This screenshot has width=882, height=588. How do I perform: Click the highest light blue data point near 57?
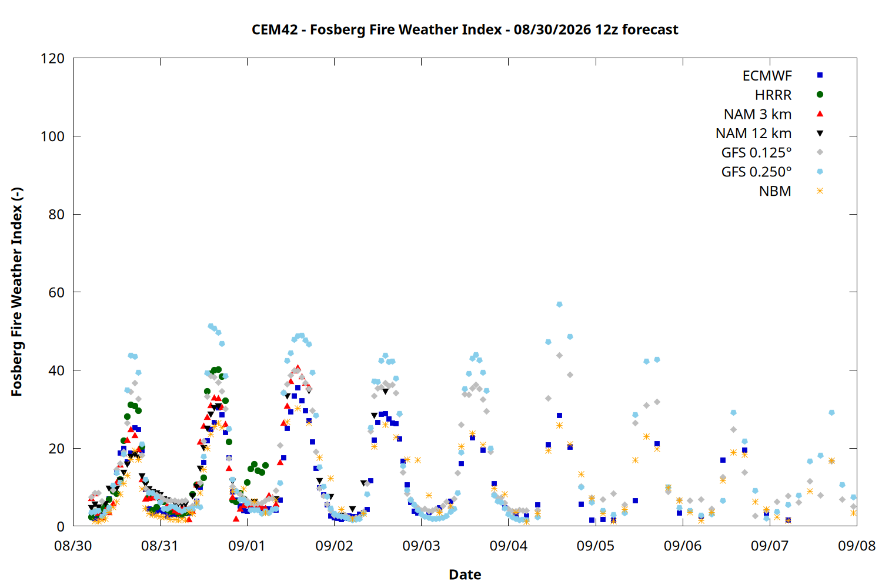coord(559,305)
